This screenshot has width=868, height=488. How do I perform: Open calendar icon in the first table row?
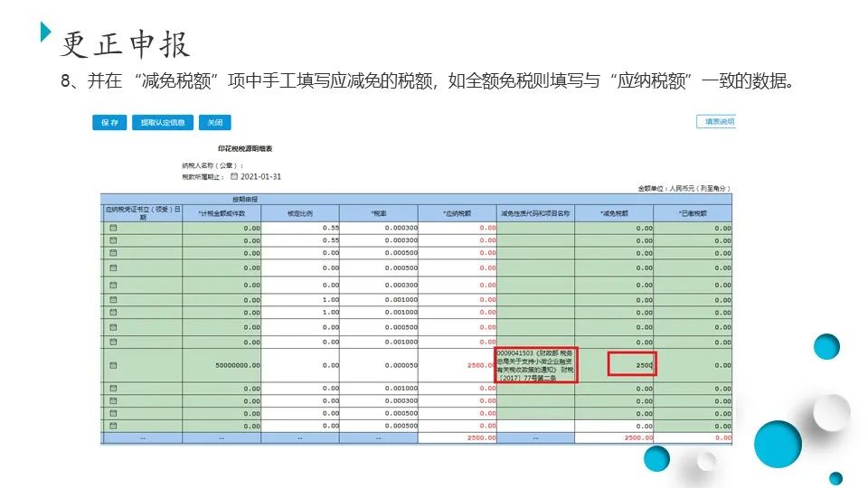coord(114,228)
